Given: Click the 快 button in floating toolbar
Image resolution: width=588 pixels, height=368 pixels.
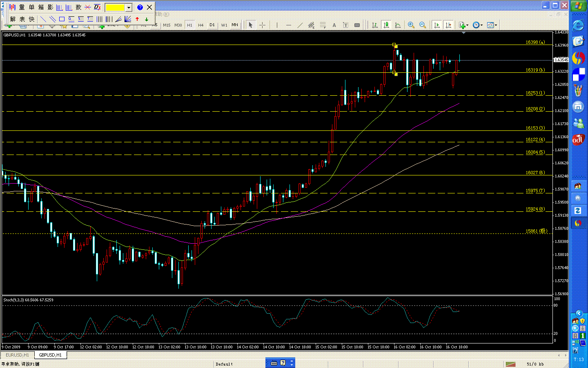Looking at the screenshot, I should click(31, 19).
